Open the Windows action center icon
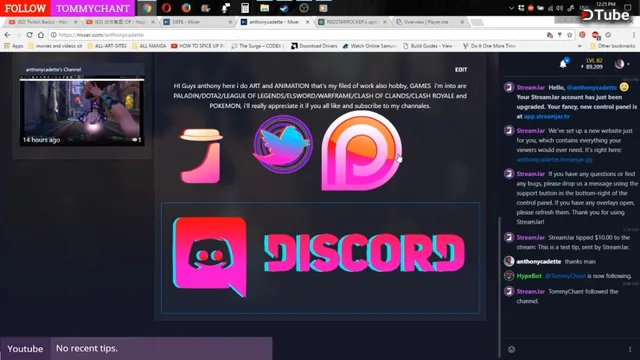The image size is (640, 360). pos(628,8)
